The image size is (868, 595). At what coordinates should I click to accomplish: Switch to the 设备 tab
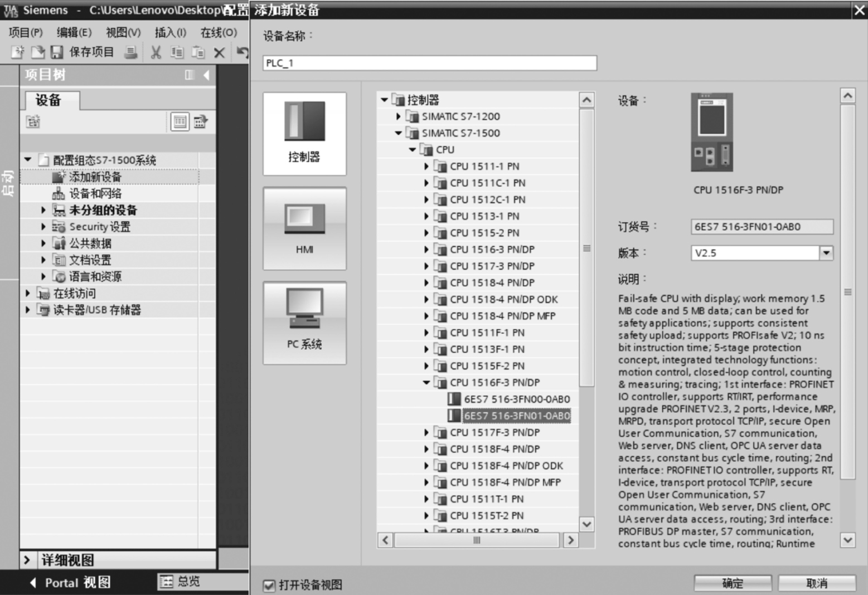tap(52, 100)
